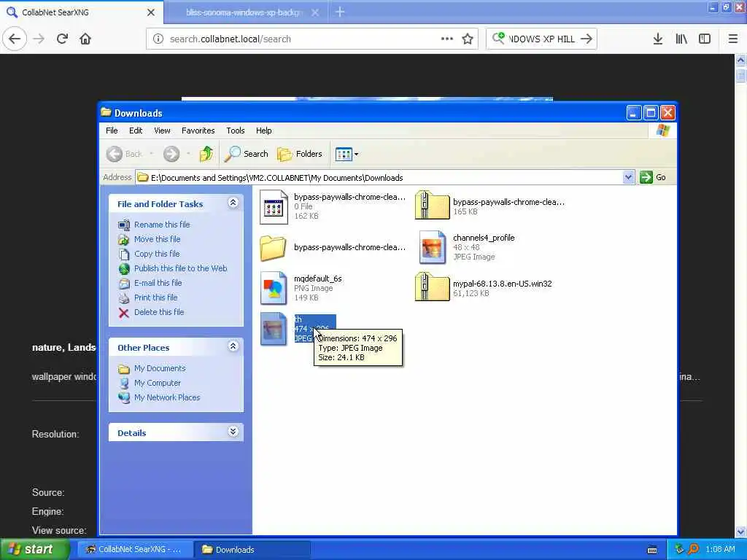Open My Network Places link

pos(167,397)
